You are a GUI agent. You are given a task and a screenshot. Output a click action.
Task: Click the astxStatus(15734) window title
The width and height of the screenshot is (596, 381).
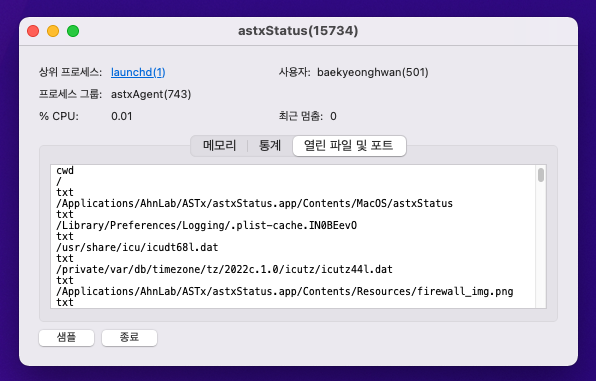click(298, 31)
